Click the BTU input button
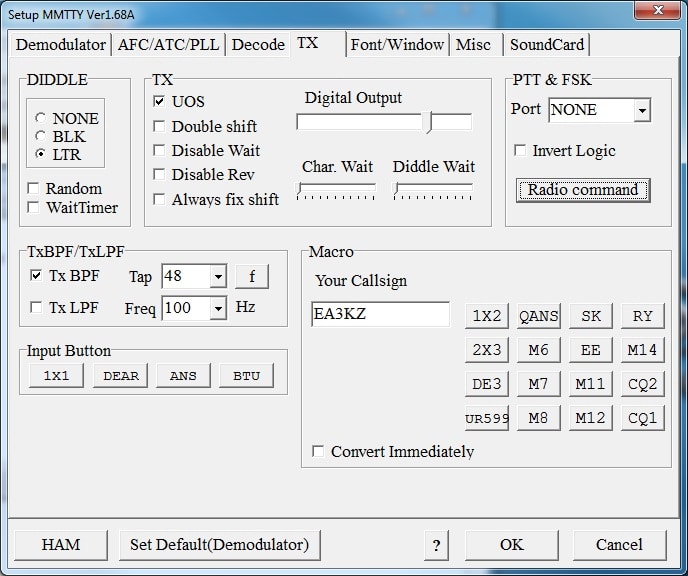This screenshot has width=688, height=576. click(x=247, y=376)
